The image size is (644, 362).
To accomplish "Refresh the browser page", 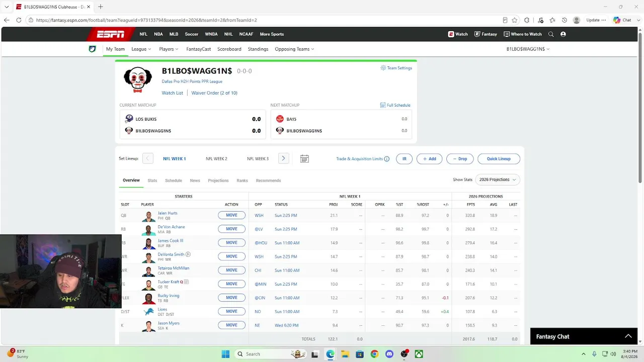I will tap(19, 20).
